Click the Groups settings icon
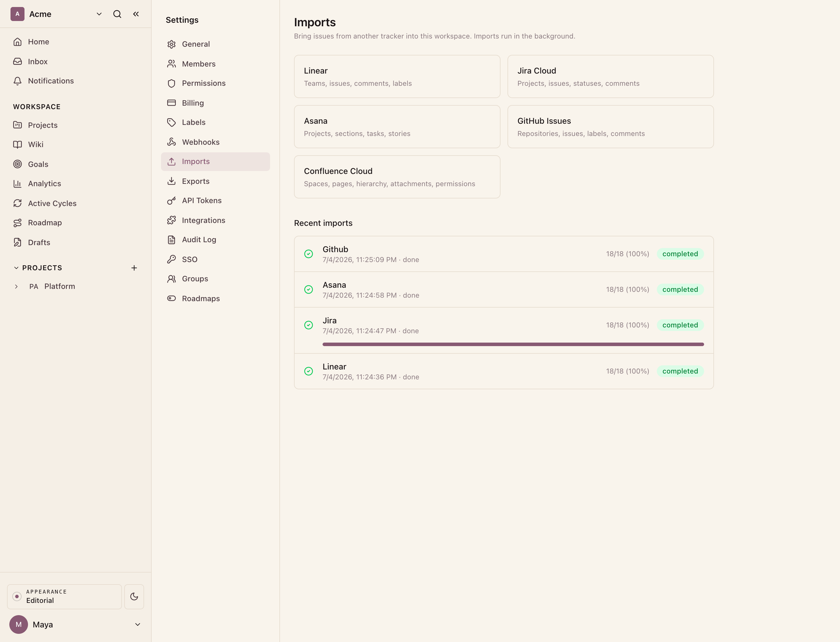Screen dimensions: 840x642 pos(171,279)
